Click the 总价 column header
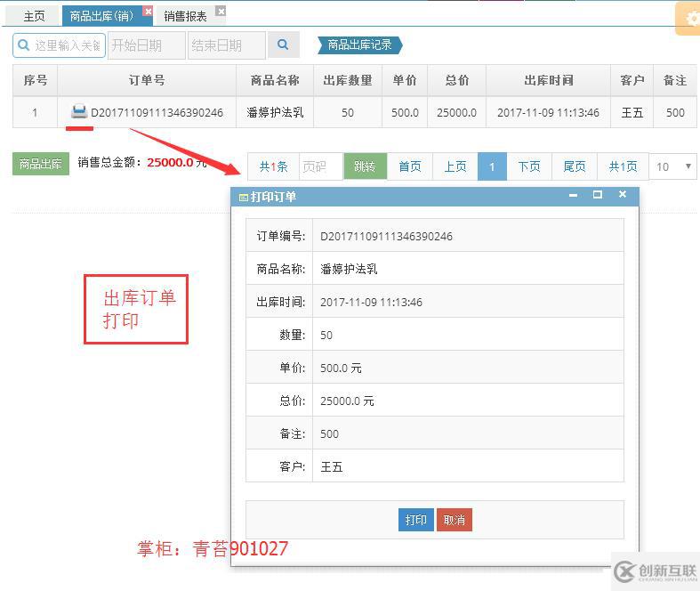The height and width of the screenshot is (591, 700). [457, 80]
